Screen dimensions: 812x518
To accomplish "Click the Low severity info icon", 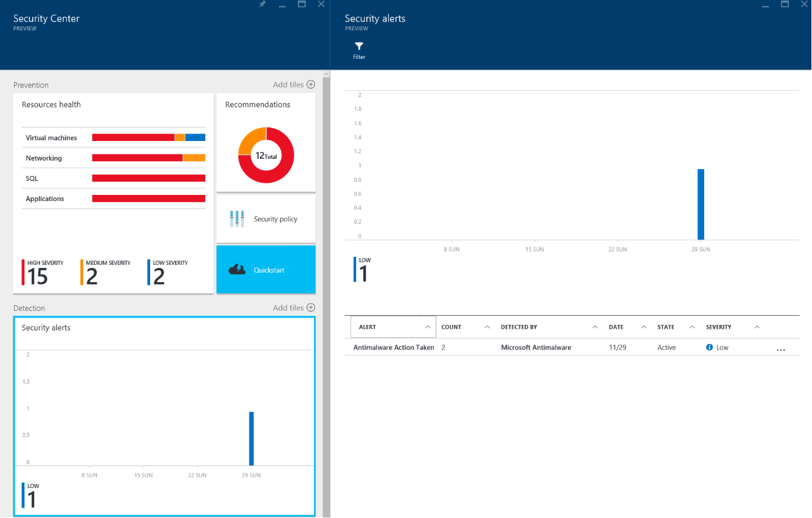I will point(710,347).
